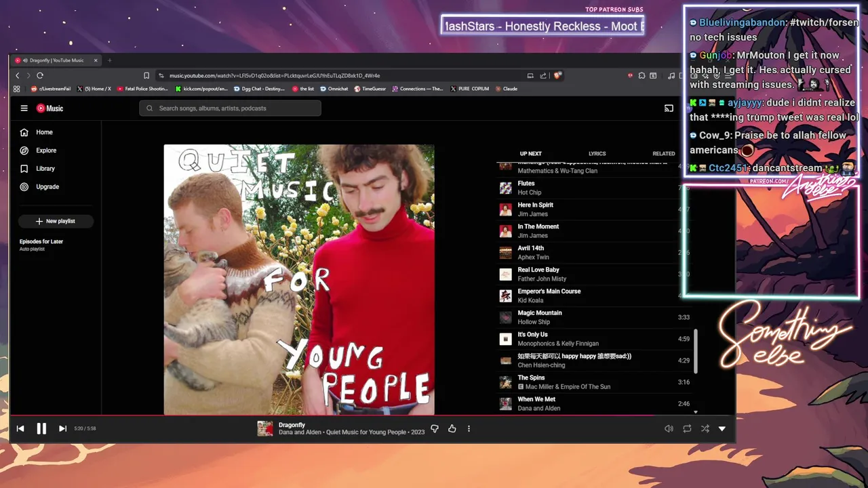Play Real Love Baby from queue

pos(593,274)
